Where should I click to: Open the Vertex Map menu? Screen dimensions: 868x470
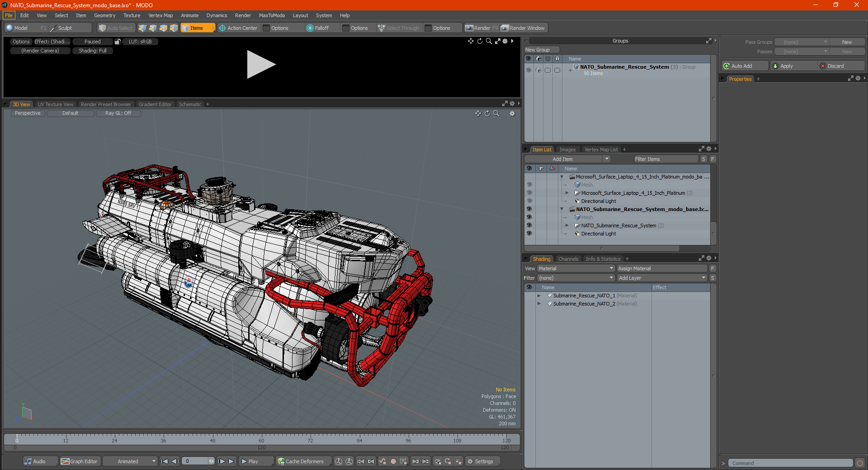160,15
